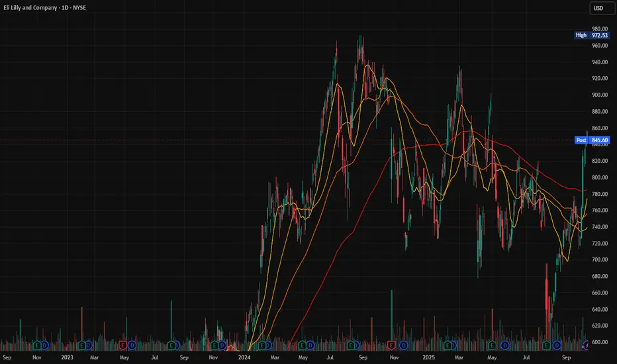Click the 2023 label on time axis
This screenshot has height=364, width=617.
point(68,357)
